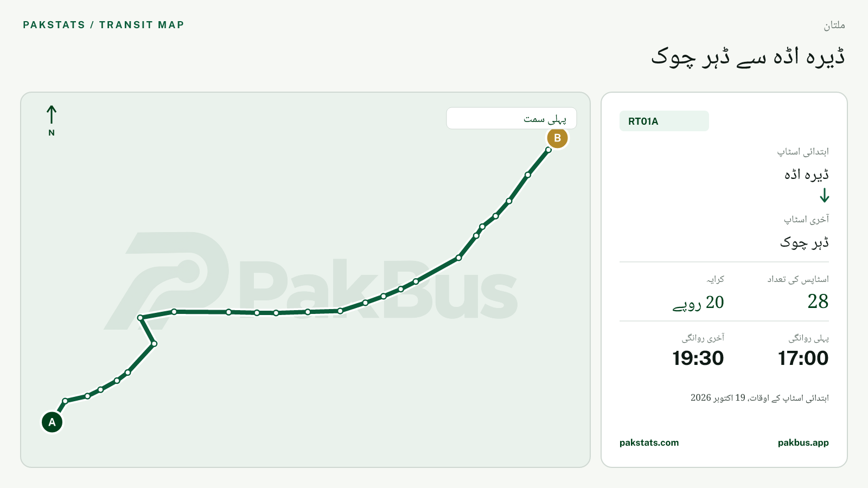Image resolution: width=868 pixels, height=488 pixels.
Task: Click the stop count value 28
Action: pyautogui.click(x=818, y=301)
